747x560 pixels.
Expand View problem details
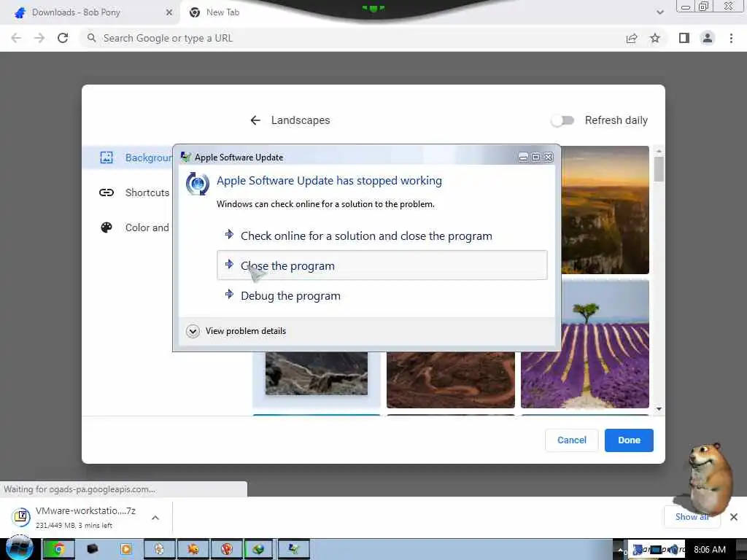tap(237, 331)
